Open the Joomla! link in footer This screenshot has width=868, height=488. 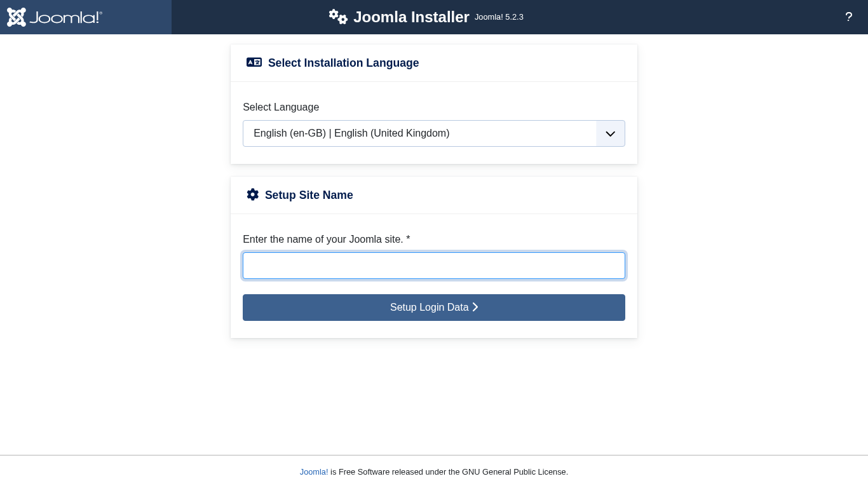pos(314,472)
